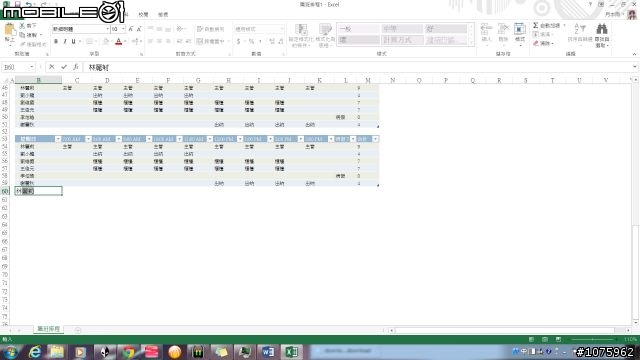Click the formula bar text 林麗村
The width and height of the screenshot is (640, 360).
99,67
